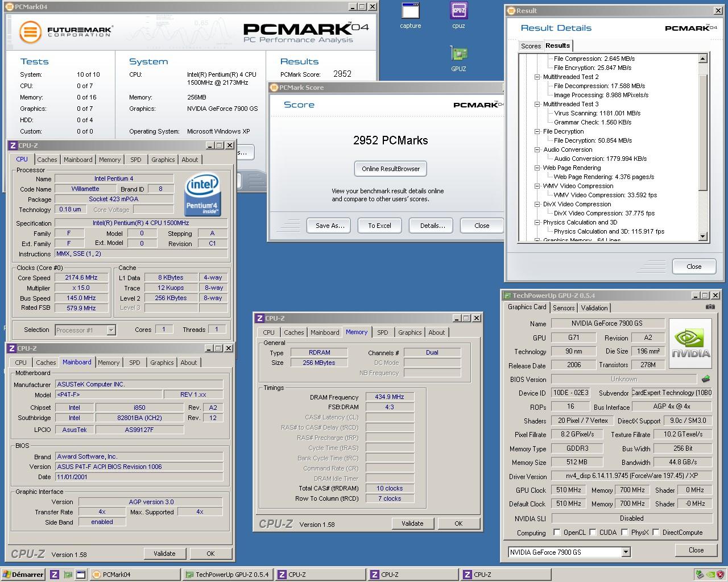This screenshot has width=728, height=582.
Task: Collapse the Multithreaded Test 2 node
Action: pos(537,77)
